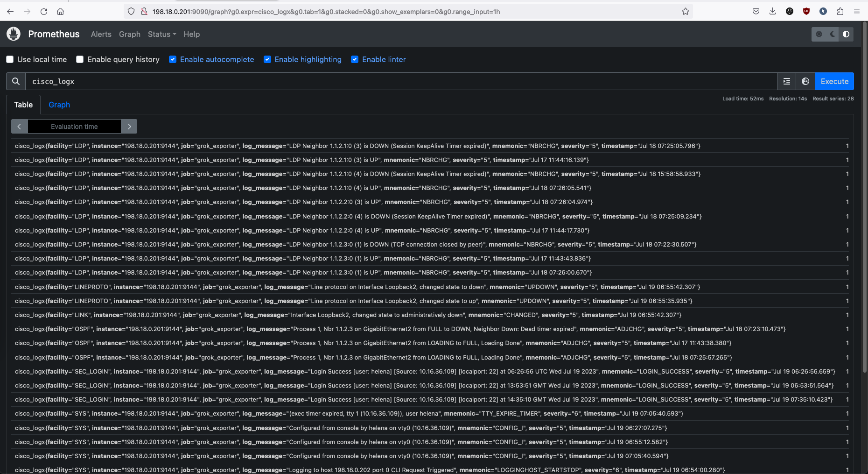
Task: Enable the Use local time checkbox
Action: click(10, 59)
